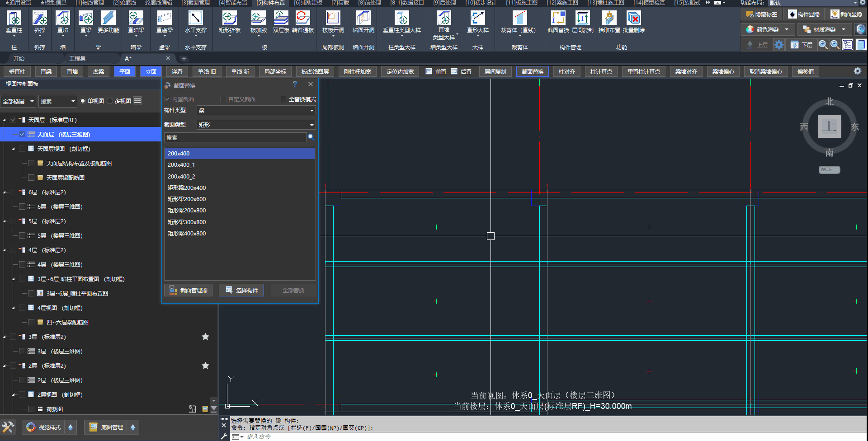Click the 斜撑 diagonal brace icon
The width and height of the screenshot is (868, 441).
click(x=40, y=19)
